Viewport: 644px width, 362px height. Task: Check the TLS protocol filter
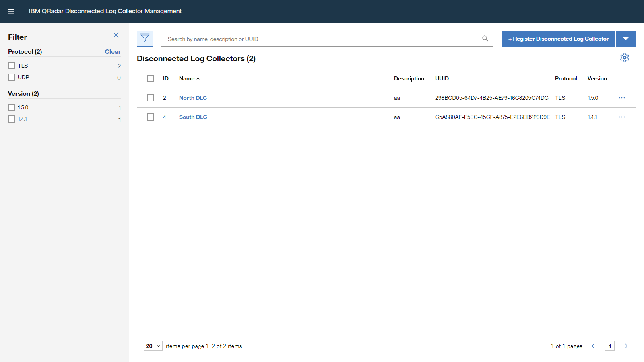coord(11,65)
